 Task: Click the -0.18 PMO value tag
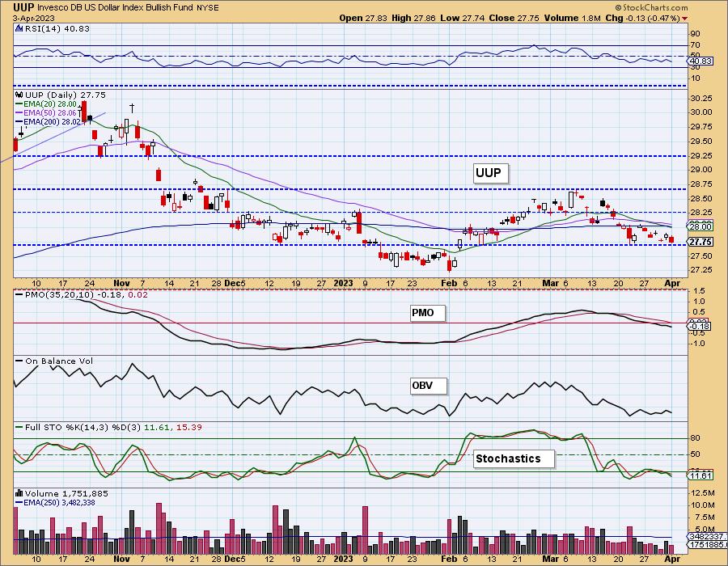click(700, 326)
